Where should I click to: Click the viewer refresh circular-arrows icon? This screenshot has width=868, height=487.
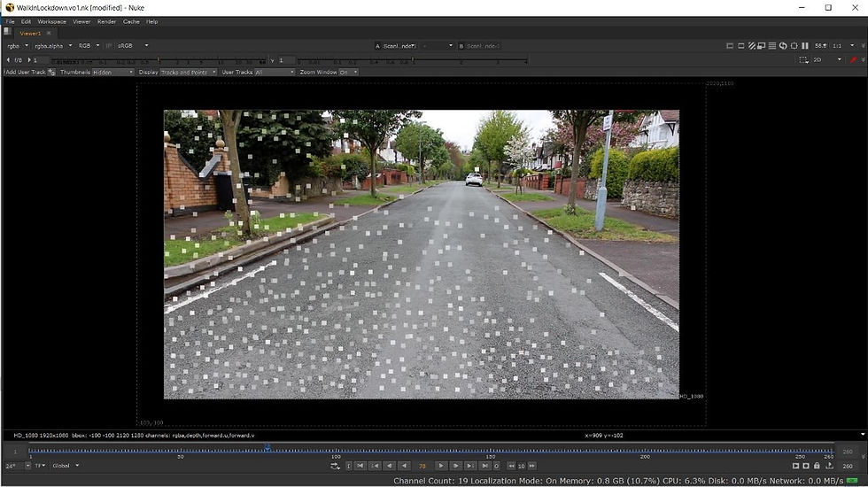pos(783,46)
